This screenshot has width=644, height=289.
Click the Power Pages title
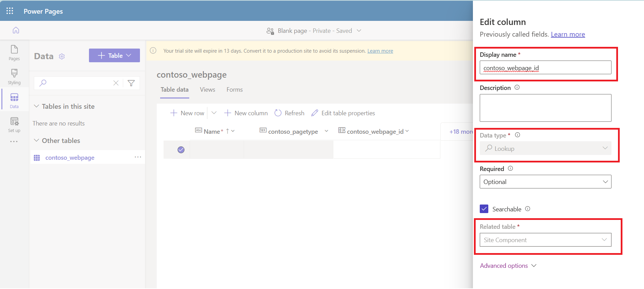[x=43, y=11]
